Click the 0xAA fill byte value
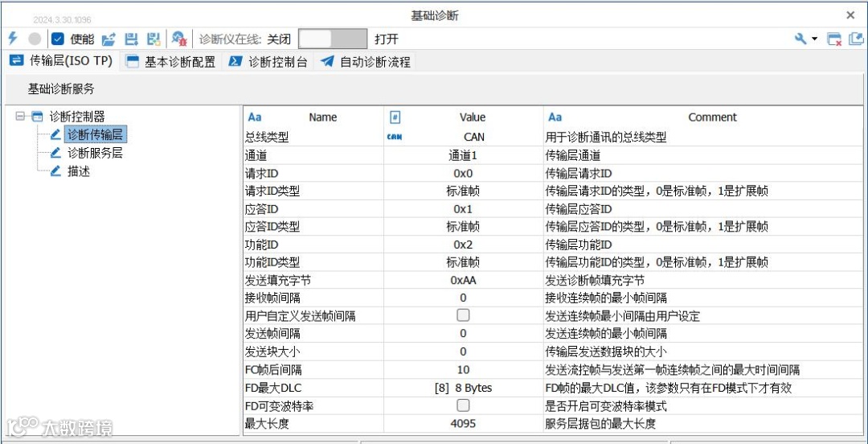This screenshot has height=444, width=868. pyautogui.click(x=464, y=280)
